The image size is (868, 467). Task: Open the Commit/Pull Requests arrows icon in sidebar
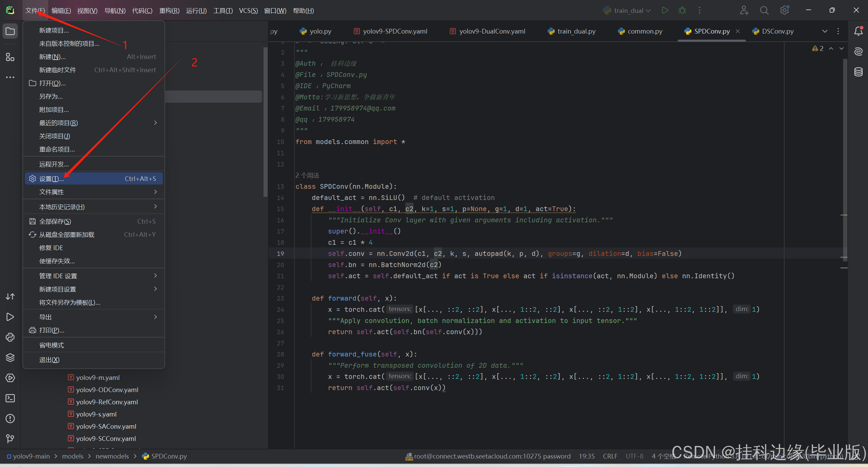pos(10,297)
